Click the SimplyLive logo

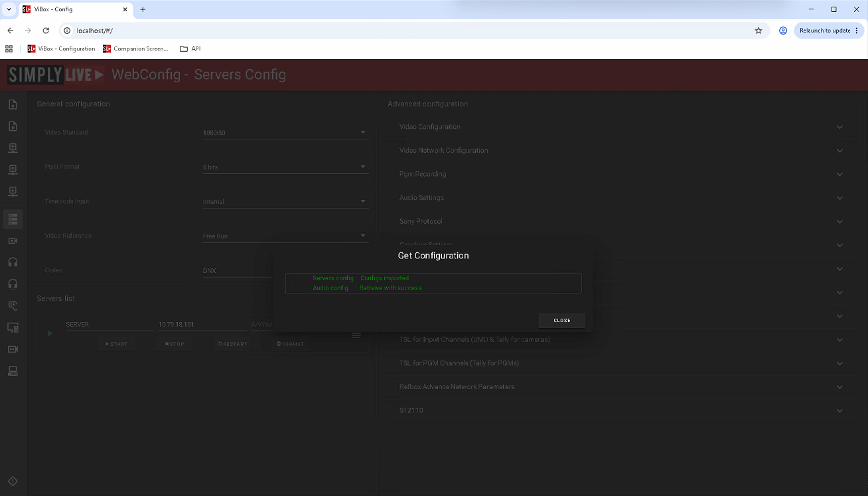56,75
